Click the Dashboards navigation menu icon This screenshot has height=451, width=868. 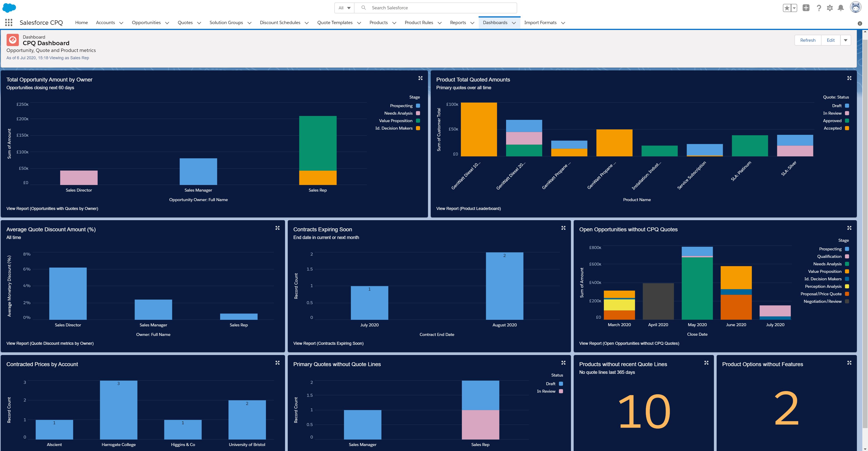coord(514,22)
